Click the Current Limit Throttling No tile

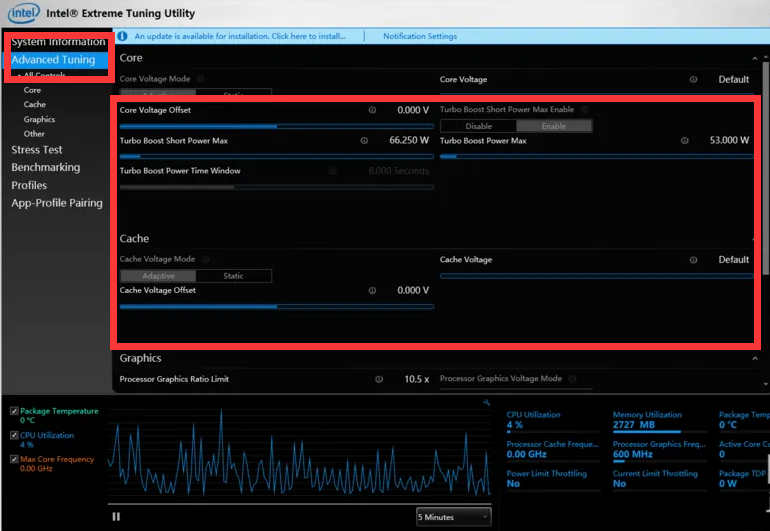tap(659, 479)
